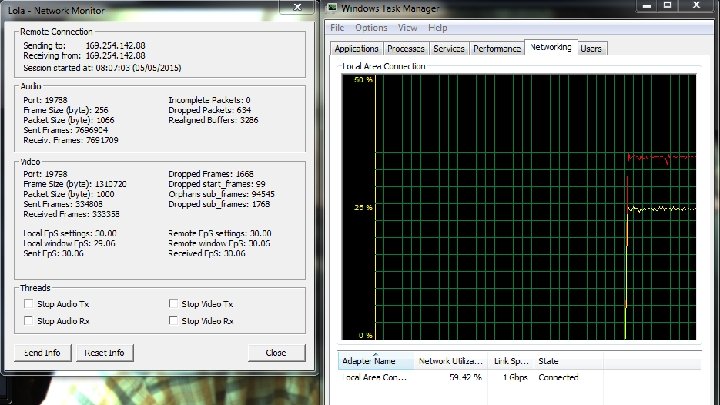
Task: Select the Networking tab
Action: (x=551, y=47)
